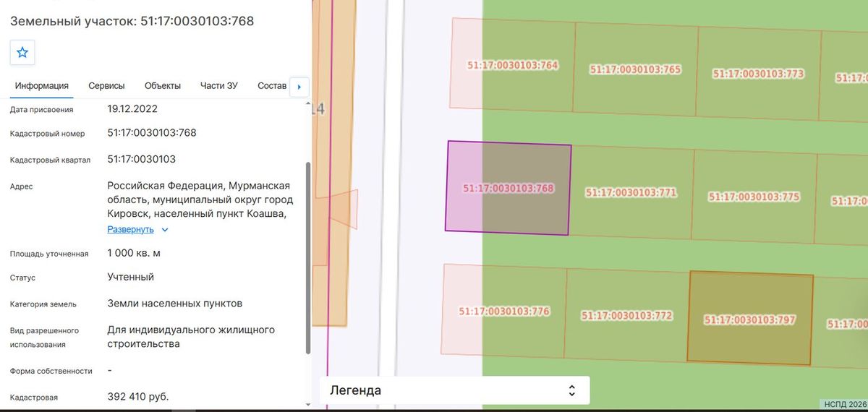The image size is (868, 412).
Task: Switch to the Объекты tab
Action: 163,86
